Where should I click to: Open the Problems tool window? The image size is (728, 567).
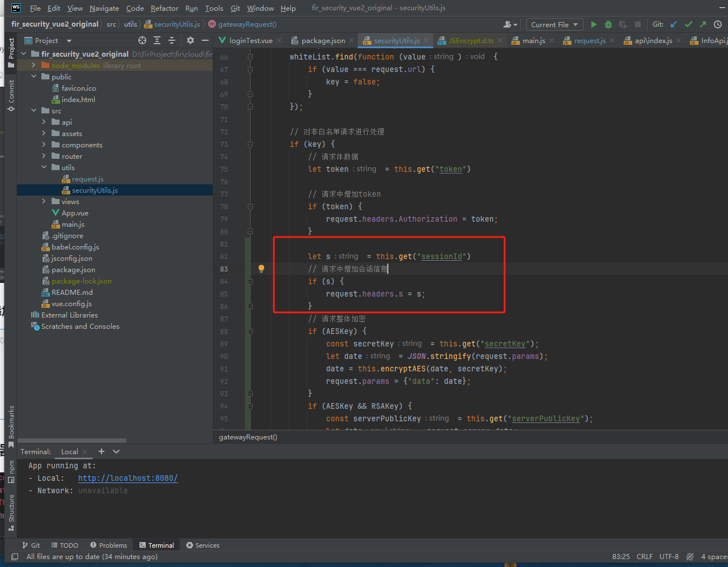[108, 545]
